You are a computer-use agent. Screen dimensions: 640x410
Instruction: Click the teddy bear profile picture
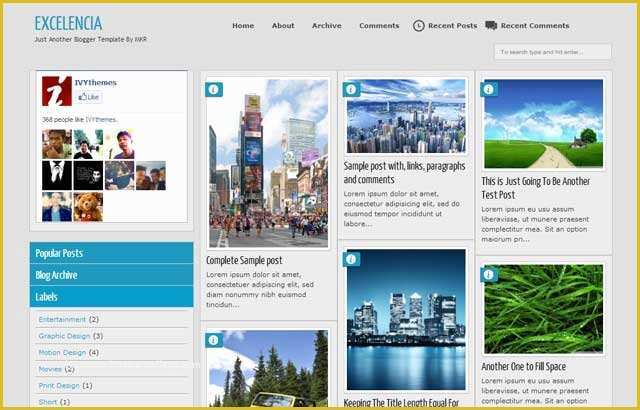[88, 207]
